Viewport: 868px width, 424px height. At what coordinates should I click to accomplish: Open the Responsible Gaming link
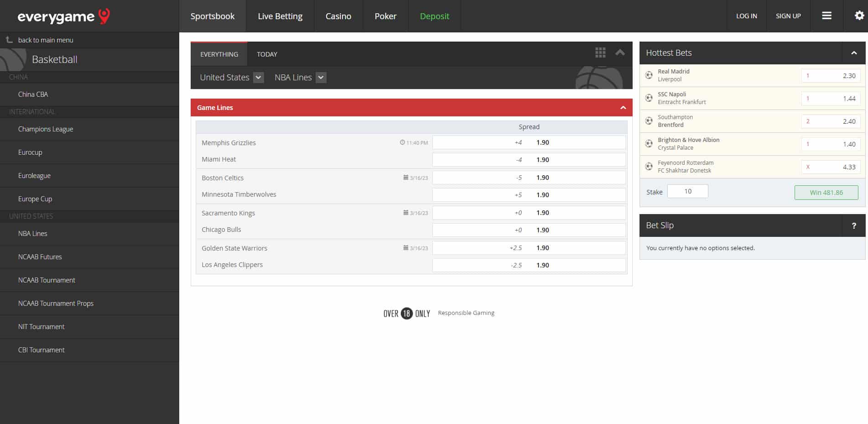(466, 313)
